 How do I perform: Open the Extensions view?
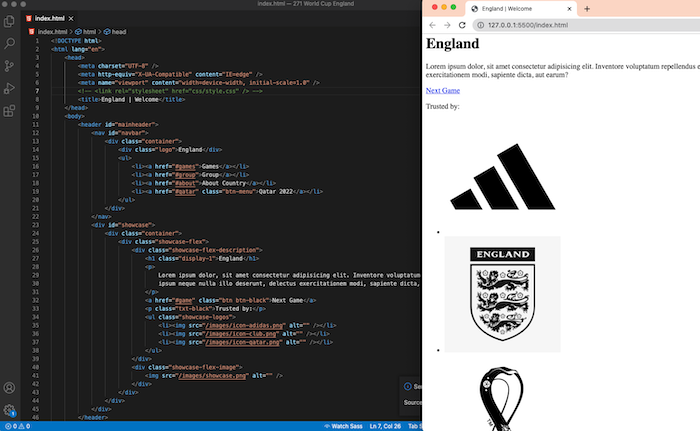point(9,110)
